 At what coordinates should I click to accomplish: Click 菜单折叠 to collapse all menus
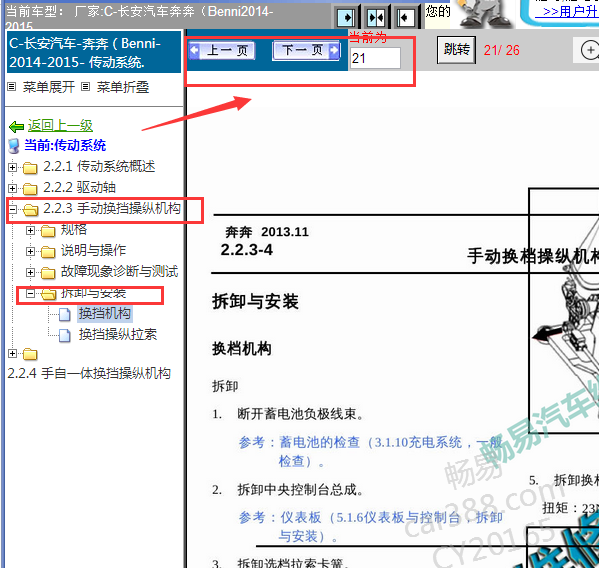point(123,87)
